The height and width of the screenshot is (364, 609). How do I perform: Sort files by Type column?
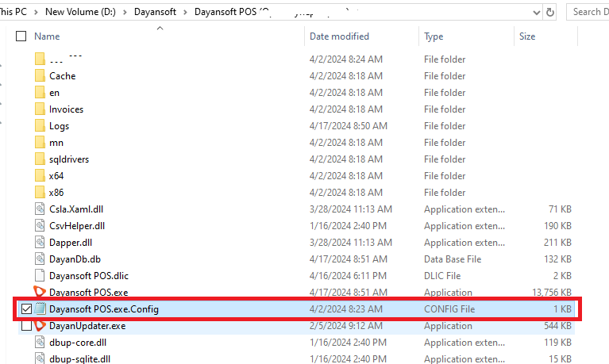coord(434,36)
